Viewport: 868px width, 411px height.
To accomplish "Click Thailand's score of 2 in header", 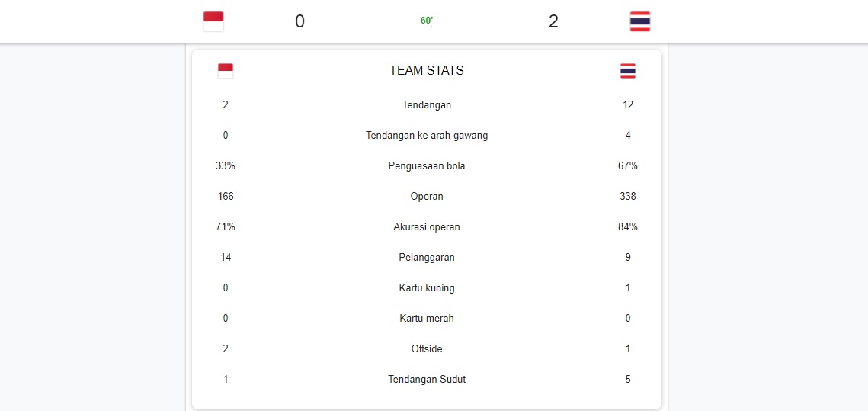I will coord(553,21).
